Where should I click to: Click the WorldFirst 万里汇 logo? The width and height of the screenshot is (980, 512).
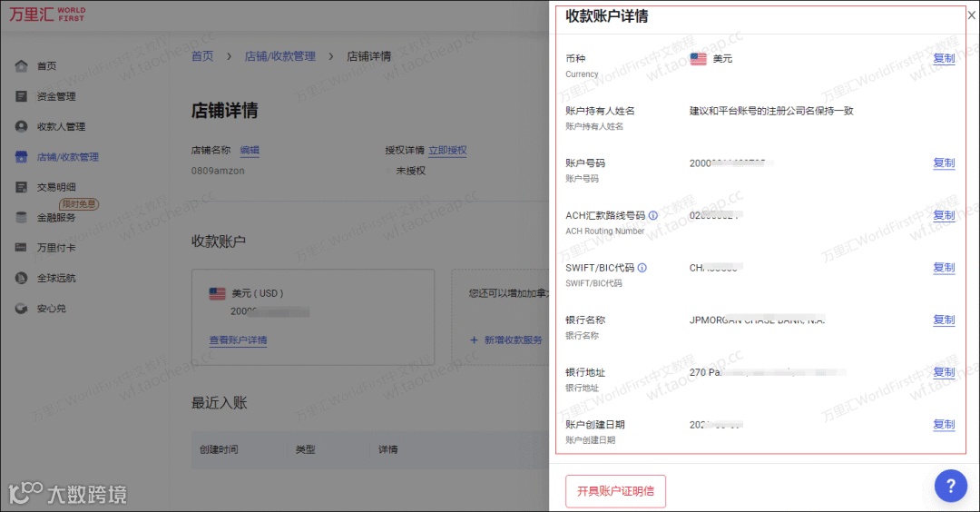[47, 15]
